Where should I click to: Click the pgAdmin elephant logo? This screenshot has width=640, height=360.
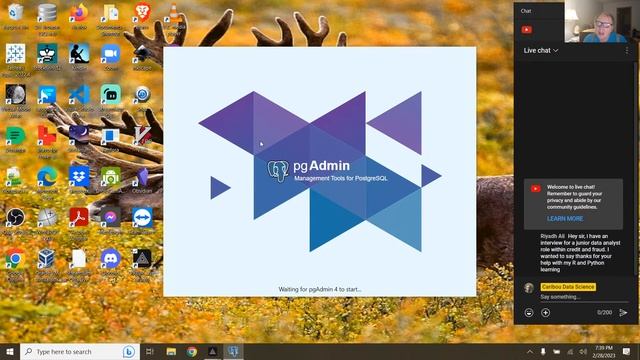click(x=278, y=171)
